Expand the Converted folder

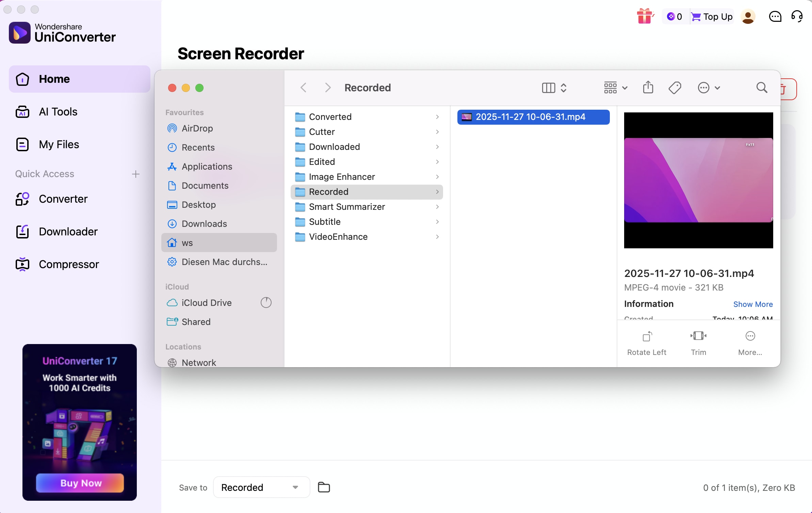point(437,116)
